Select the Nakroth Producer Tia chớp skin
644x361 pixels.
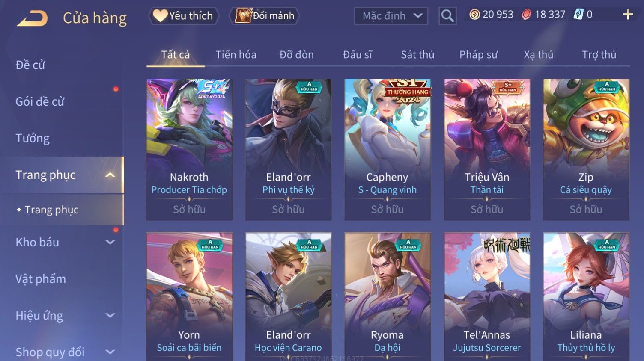(x=189, y=149)
